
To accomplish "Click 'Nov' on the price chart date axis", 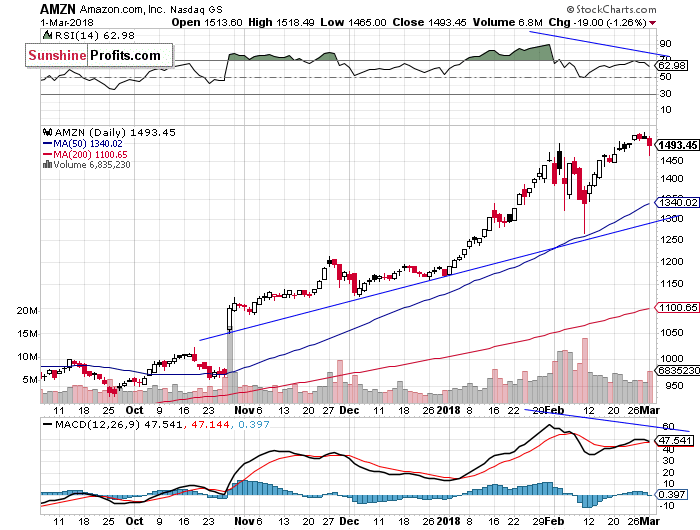I will pyautogui.click(x=245, y=410).
